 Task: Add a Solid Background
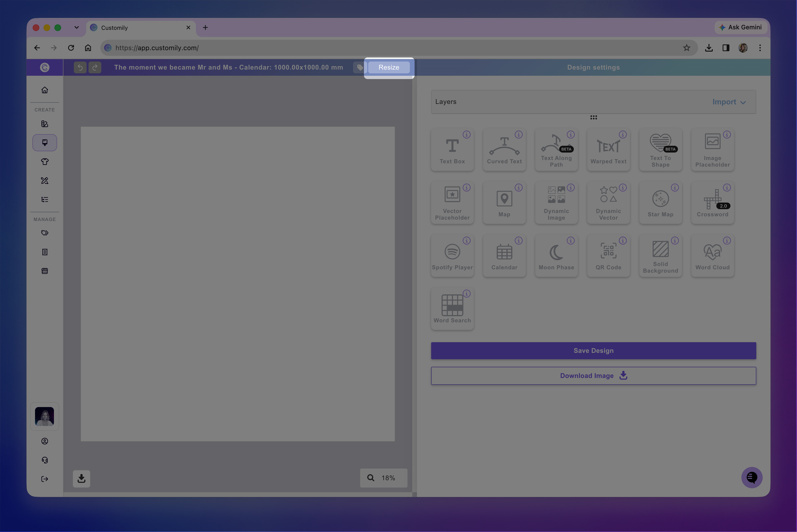point(660,256)
